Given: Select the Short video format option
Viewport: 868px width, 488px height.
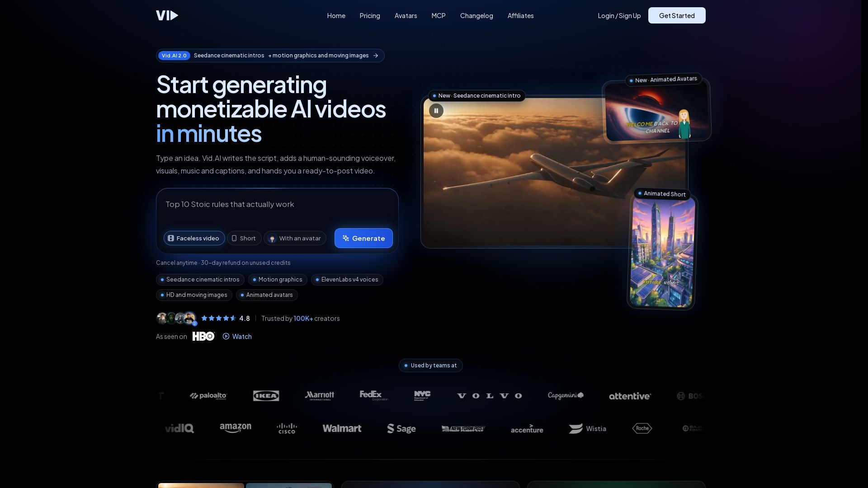Looking at the screenshot, I should pos(244,238).
